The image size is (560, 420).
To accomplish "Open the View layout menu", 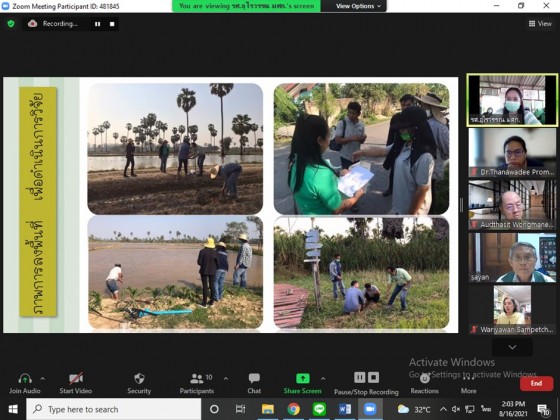I will tap(540, 24).
